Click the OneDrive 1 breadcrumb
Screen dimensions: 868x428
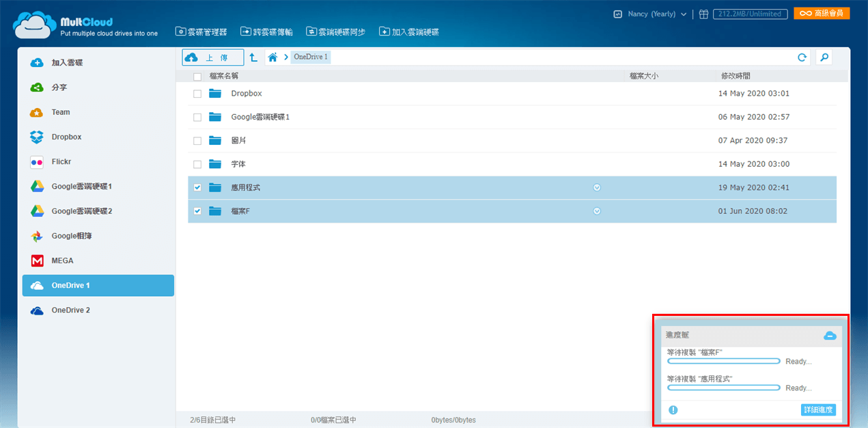(311, 57)
